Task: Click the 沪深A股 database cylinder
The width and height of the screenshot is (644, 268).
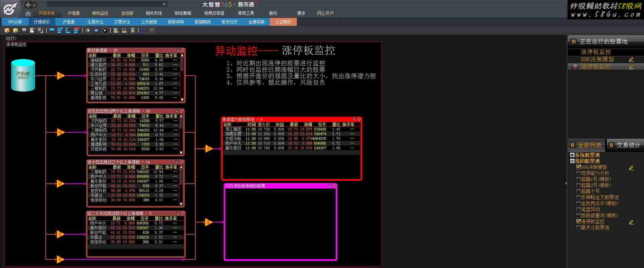Action: pos(23,75)
